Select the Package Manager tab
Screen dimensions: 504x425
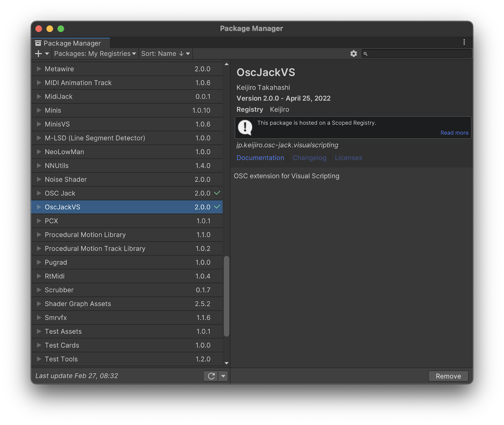tap(71, 43)
